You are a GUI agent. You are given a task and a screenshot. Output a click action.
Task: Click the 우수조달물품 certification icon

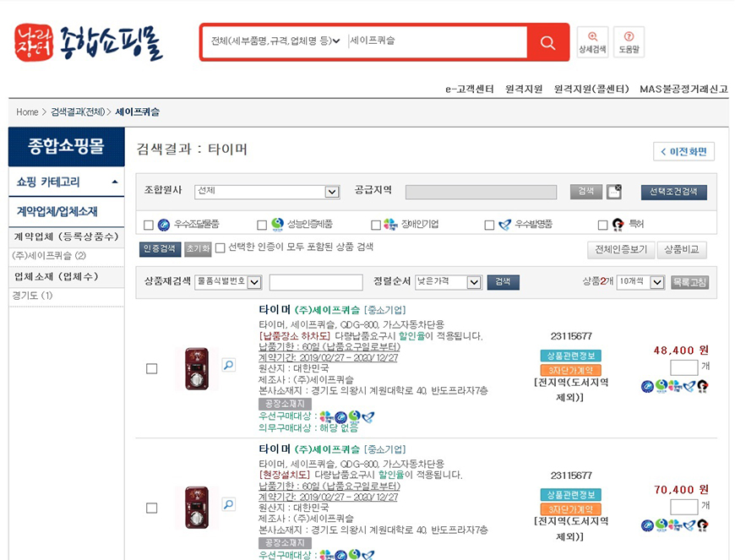(164, 225)
